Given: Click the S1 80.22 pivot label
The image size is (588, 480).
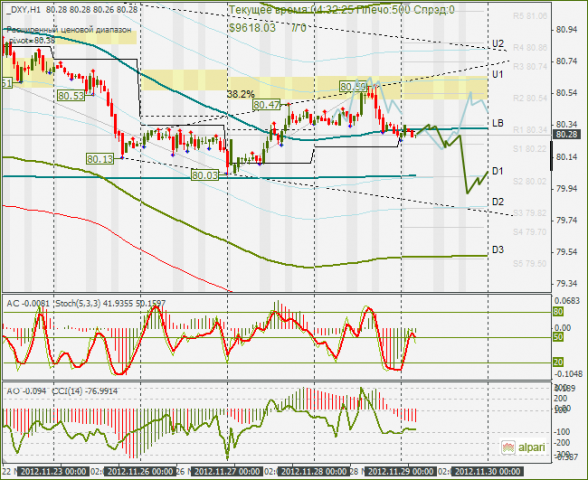Looking at the screenshot, I should click(530, 149).
